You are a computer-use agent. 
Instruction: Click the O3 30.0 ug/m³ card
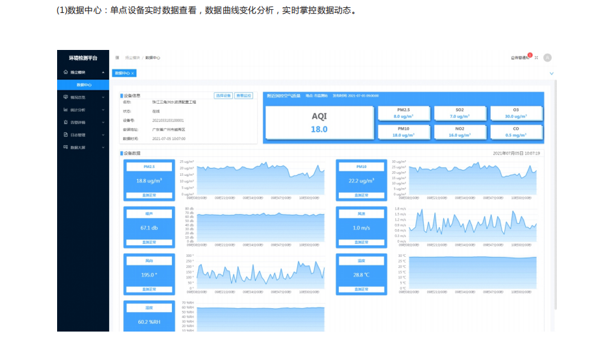click(516, 113)
